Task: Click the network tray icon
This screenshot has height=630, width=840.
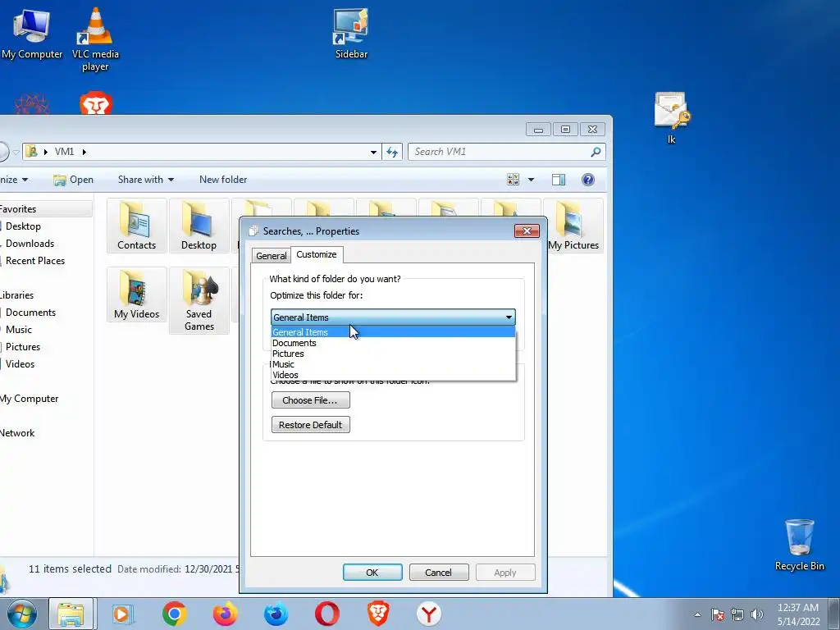Action: [x=737, y=614]
